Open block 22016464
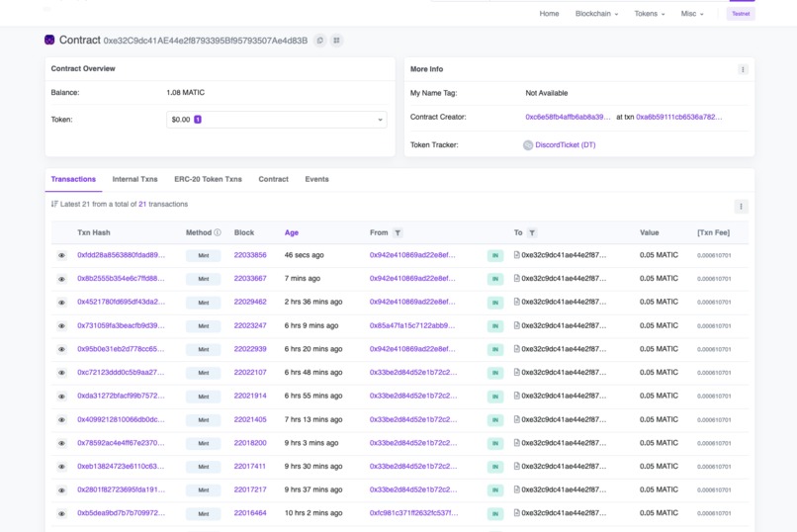 [x=250, y=512]
